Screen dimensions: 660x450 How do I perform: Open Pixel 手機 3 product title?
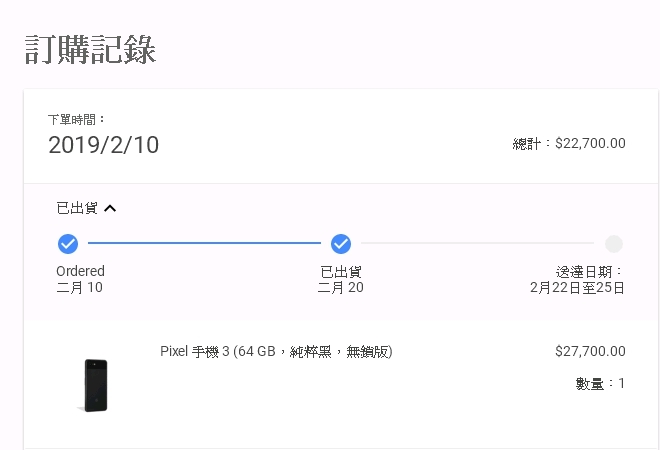(276, 351)
